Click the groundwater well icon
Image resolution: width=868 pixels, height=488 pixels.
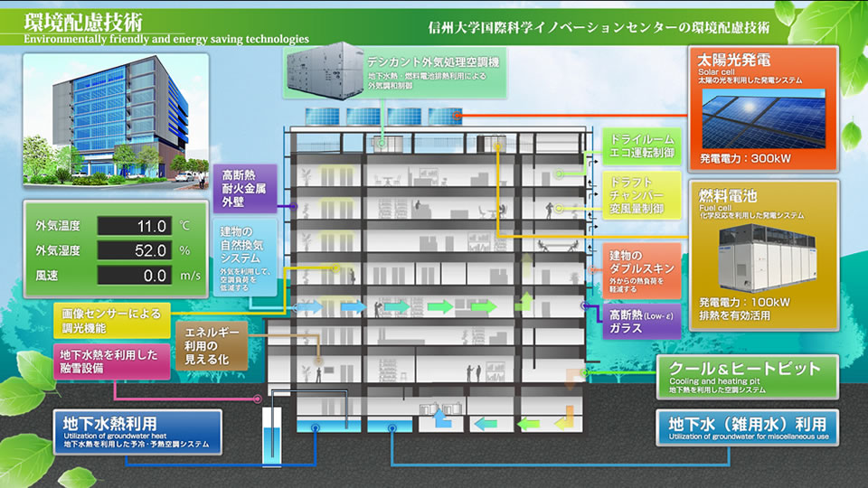tap(272, 437)
